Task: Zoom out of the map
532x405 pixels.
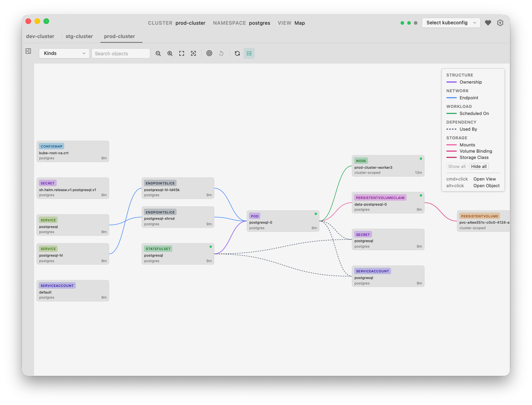Action: tap(158, 53)
